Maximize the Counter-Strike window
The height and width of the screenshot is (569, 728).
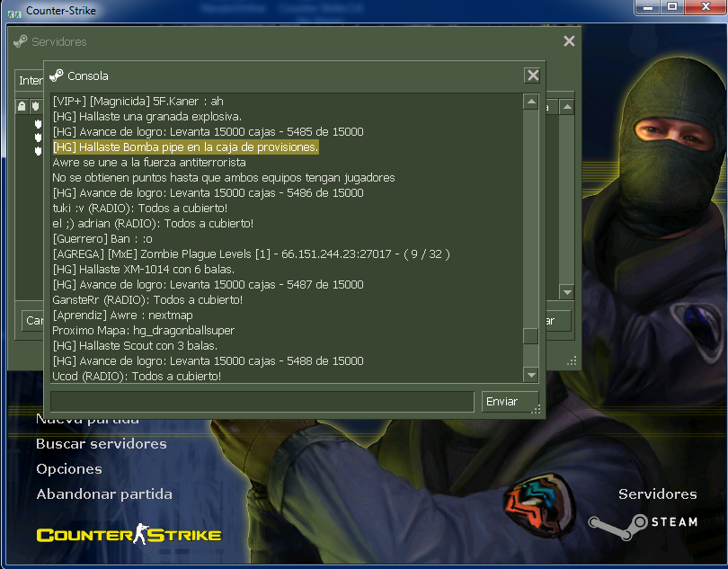[671, 7]
